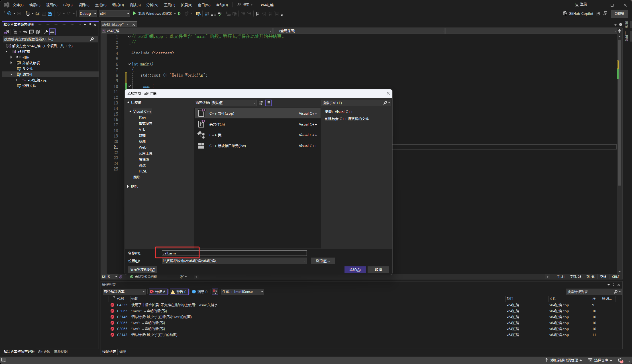Open the 排序依据 默认值 sort dropdown

(234, 103)
